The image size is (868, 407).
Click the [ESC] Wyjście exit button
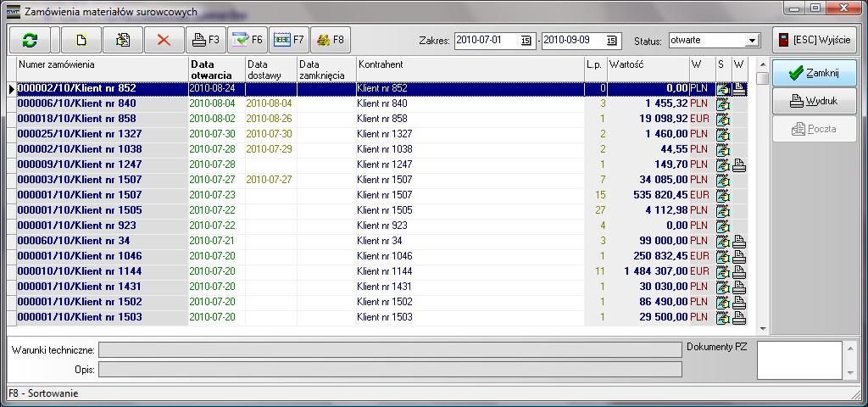tap(815, 40)
